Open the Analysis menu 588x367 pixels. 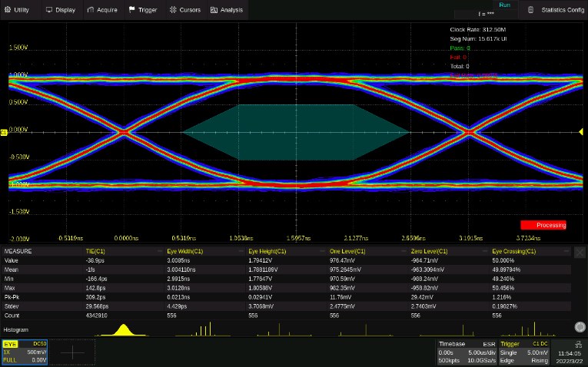(x=227, y=10)
